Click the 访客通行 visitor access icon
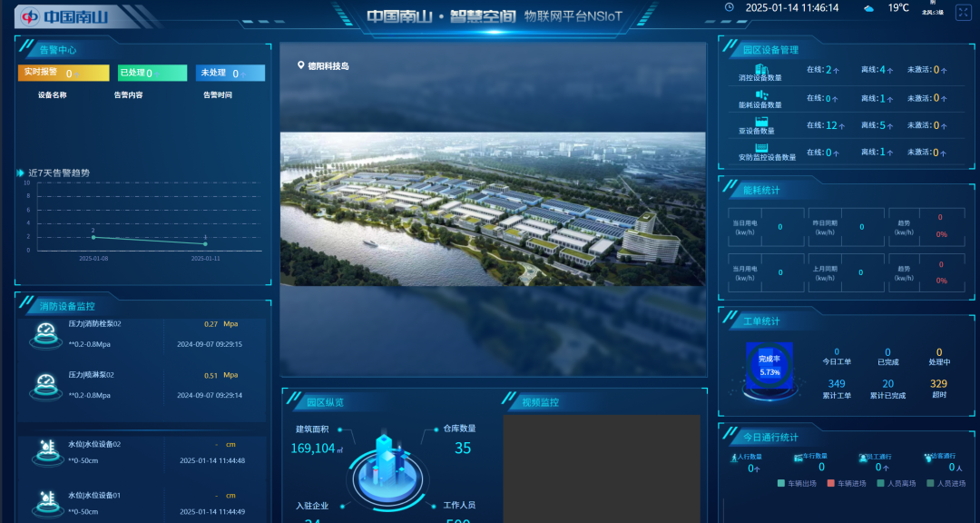 pyautogui.click(x=927, y=457)
